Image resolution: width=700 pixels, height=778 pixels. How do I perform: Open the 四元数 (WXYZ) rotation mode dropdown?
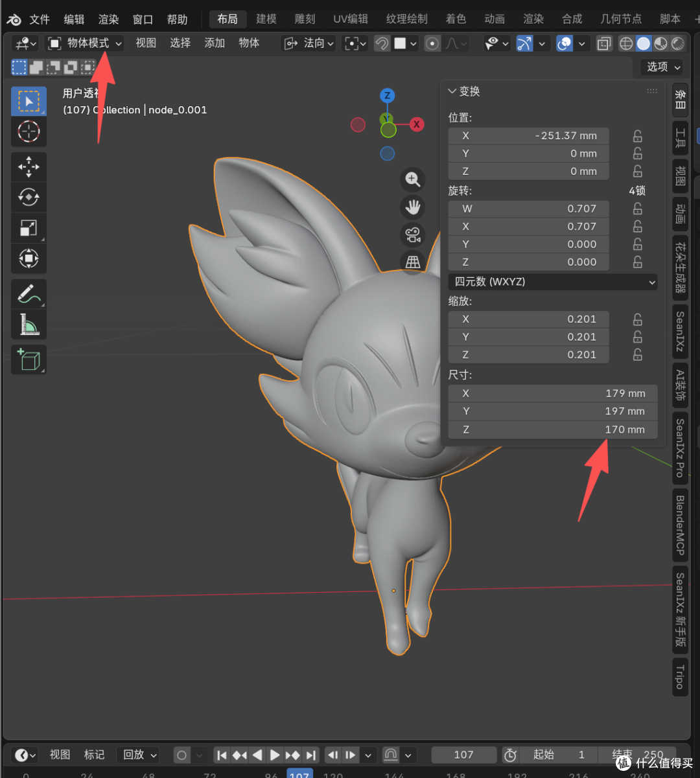pos(553,282)
